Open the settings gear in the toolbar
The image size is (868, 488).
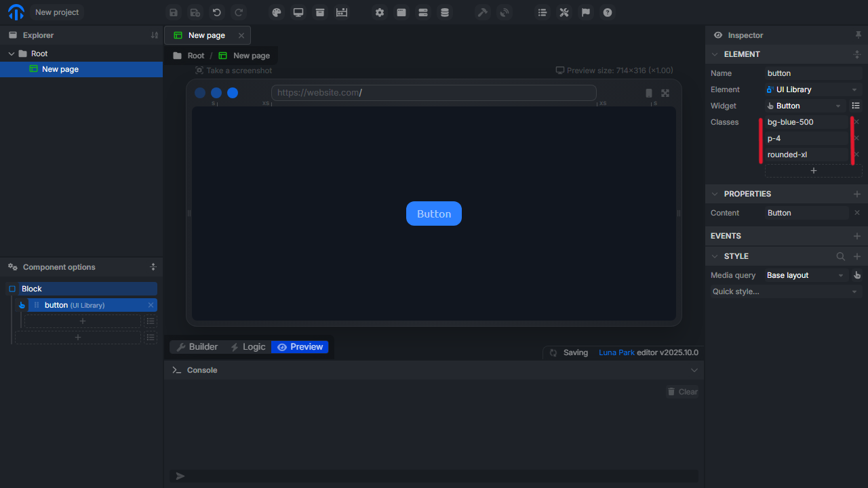tap(380, 12)
